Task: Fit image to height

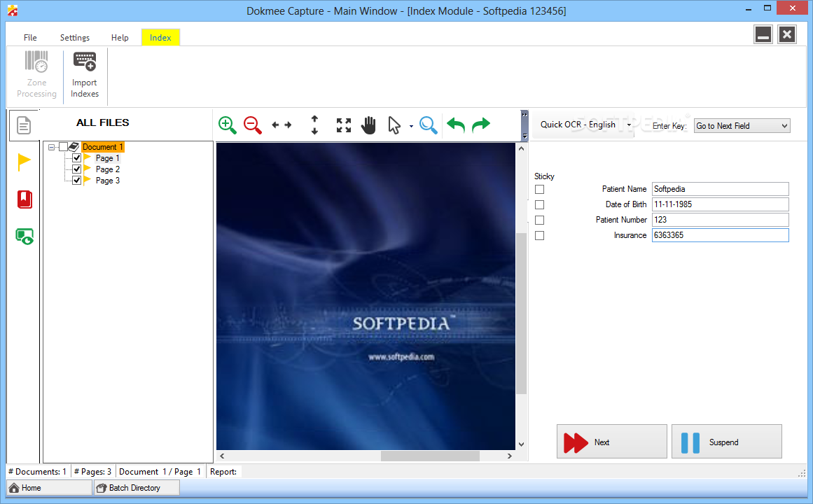Action: coord(314,125)
